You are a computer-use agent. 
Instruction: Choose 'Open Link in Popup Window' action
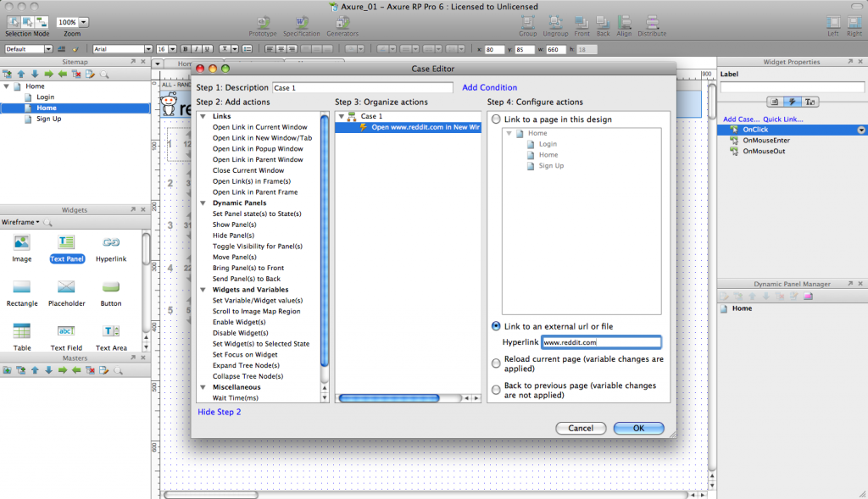(x=258, y=149)
